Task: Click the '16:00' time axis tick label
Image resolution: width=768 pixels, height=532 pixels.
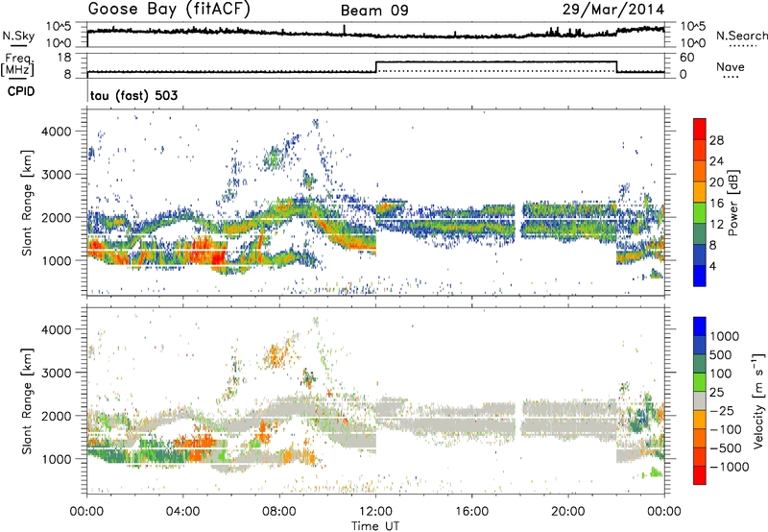Action: click(x=471, y=511)
